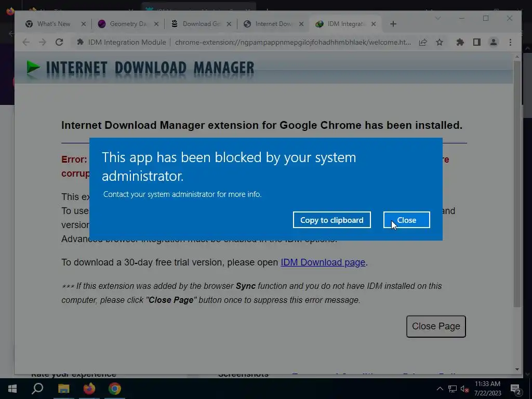Select the IDM Integration tab
Image resolution: width=532 pixels, height=399 pixels.
(x=345, y=24)
